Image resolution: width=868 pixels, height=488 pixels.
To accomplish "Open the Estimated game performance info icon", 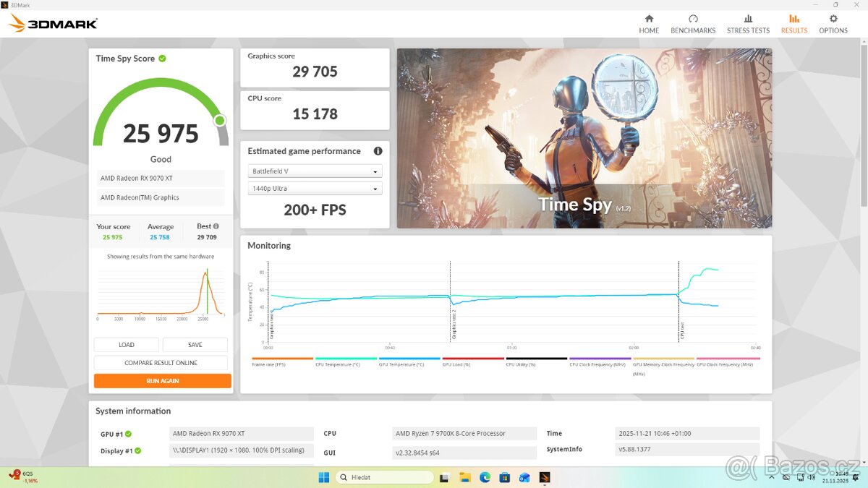I will 378,151.
